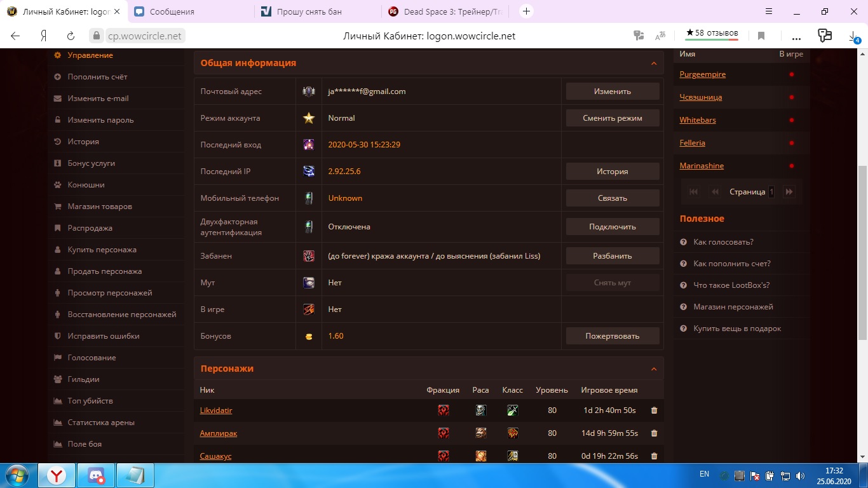Viewport: 868px width, 488px height.
Task: Open the Purgeempire character link
Action: tap(702, 74)
